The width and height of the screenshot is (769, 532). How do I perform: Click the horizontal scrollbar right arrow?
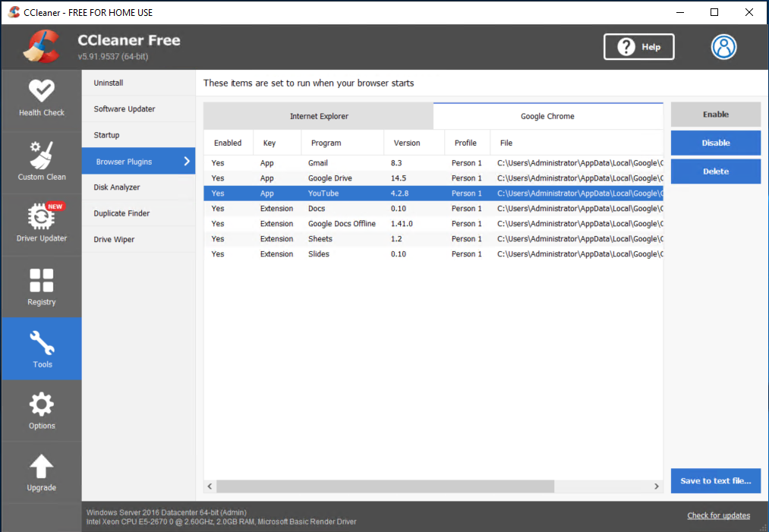pos(656,486)
